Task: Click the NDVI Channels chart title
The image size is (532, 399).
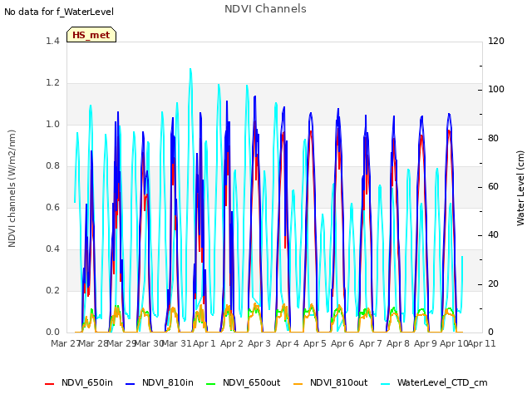Action: tap(265, 9)
